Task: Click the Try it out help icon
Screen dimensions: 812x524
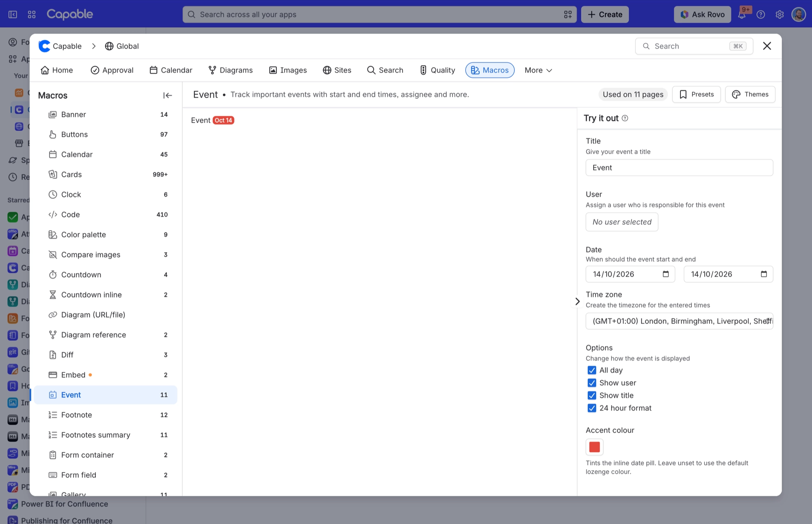Action: coord(625,118)
